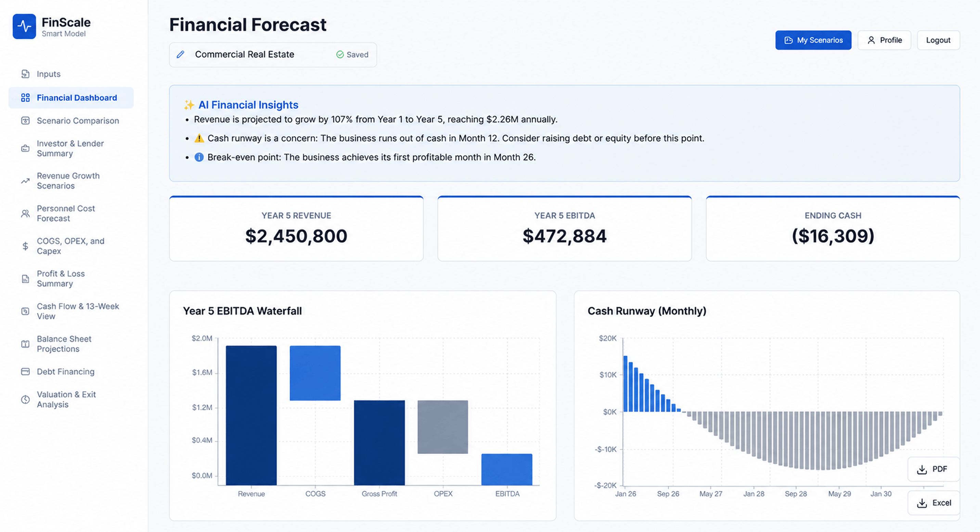Click the card icon for Debt Financing
Viewport: 980px width, 532px height.
[x=25, y=371]
